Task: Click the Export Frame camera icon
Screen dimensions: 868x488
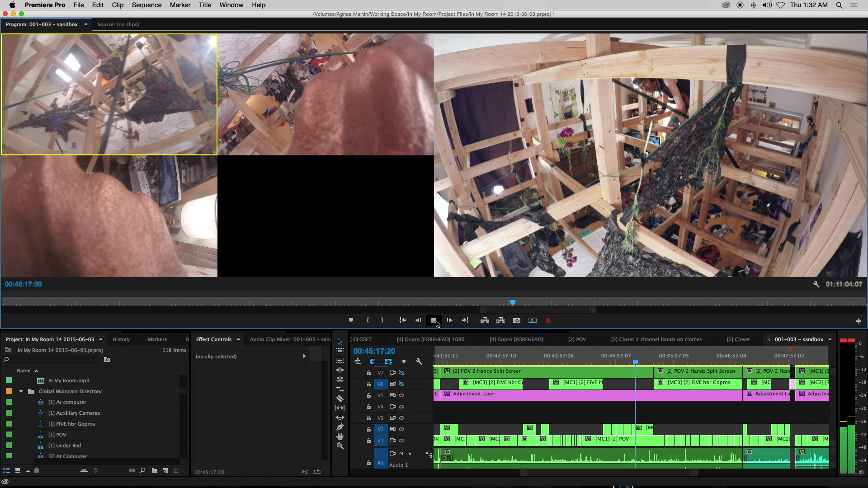Action: click(517, 320)
